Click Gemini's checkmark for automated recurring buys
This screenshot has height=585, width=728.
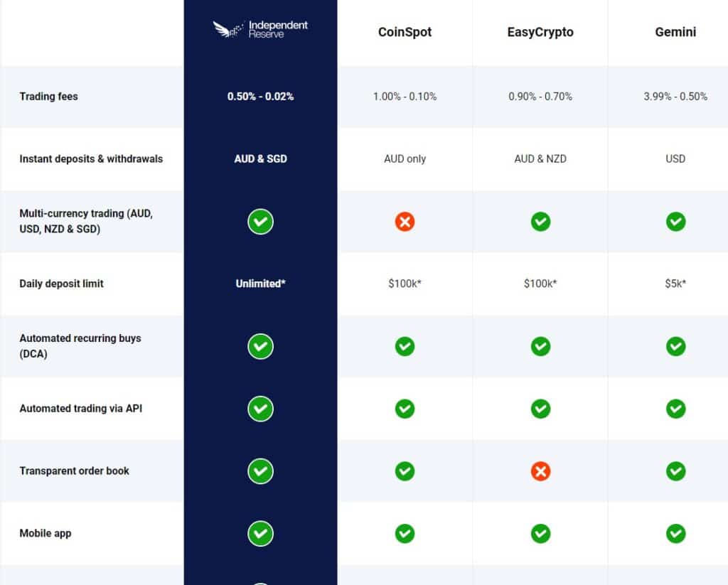676,346
